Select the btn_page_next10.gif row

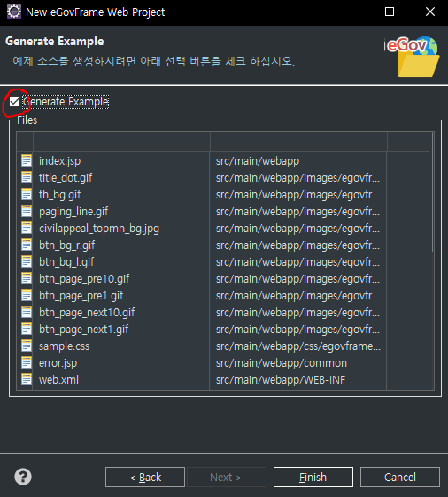[x=201, y=312]
